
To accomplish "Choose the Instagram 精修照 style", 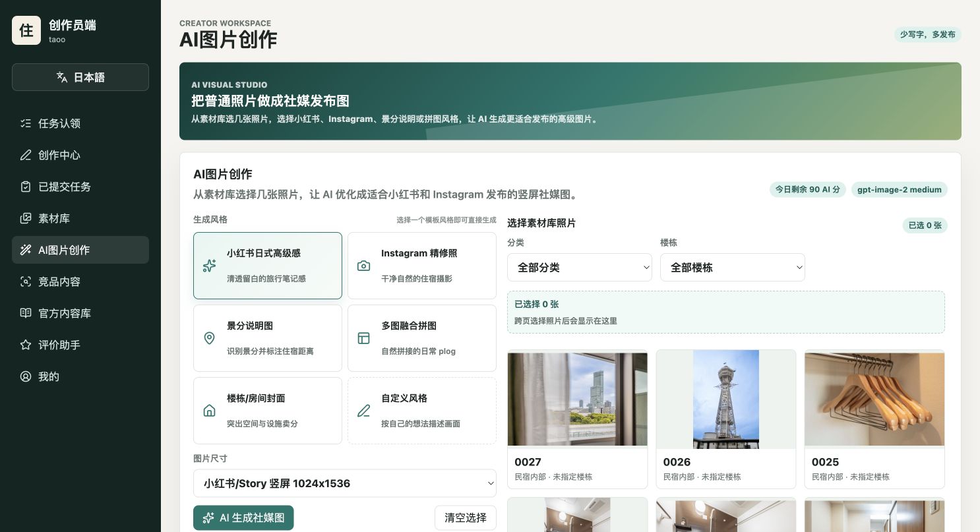I will click(422, 266).
